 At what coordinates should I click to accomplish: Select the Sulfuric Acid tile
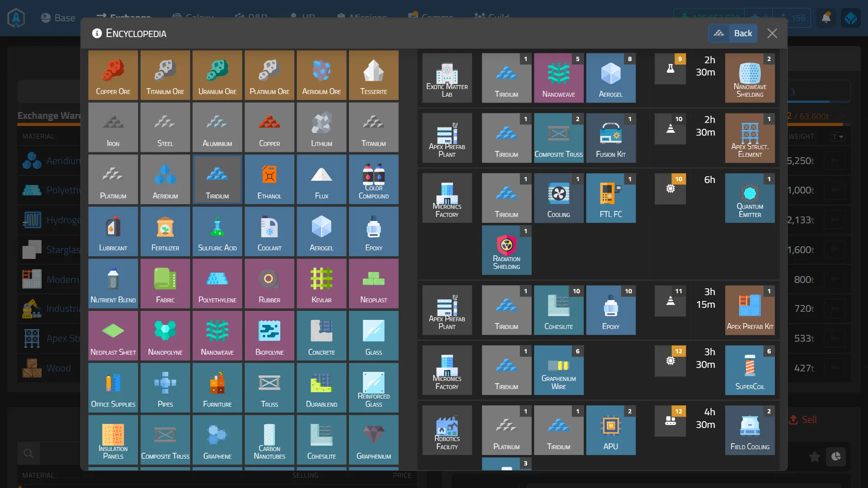(x=217, y=231)
